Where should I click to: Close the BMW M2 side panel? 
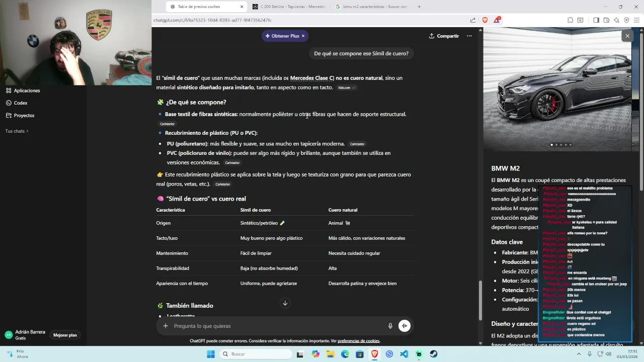click(x=627, y=36)
